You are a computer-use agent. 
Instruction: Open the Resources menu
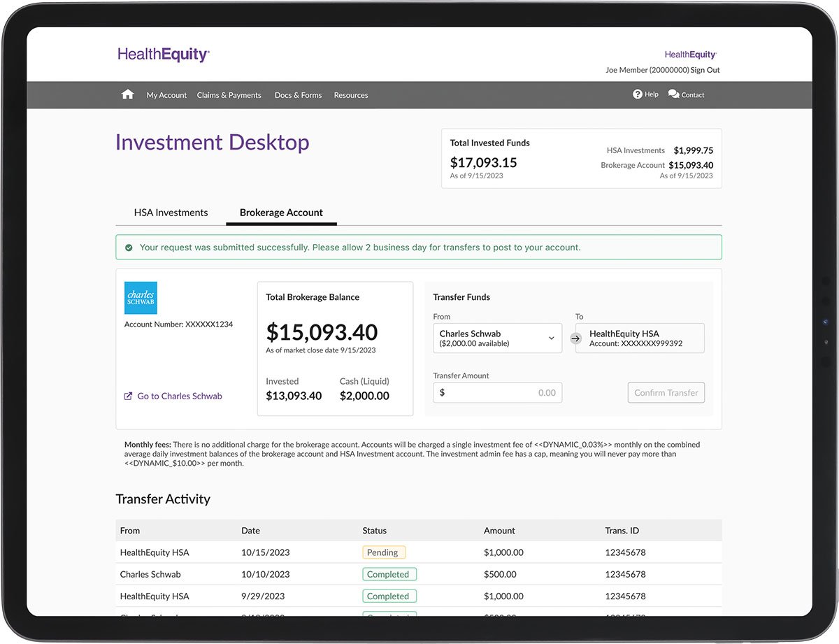(351, 95)
